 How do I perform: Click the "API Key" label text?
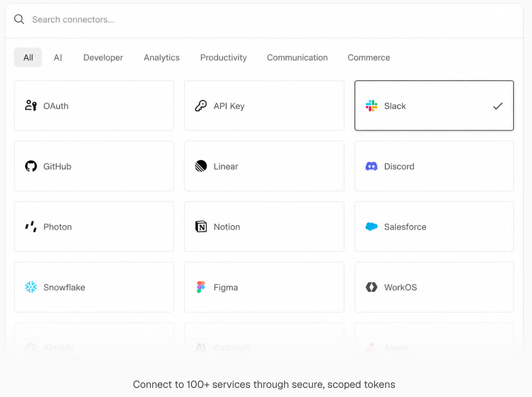click(229, 106)
